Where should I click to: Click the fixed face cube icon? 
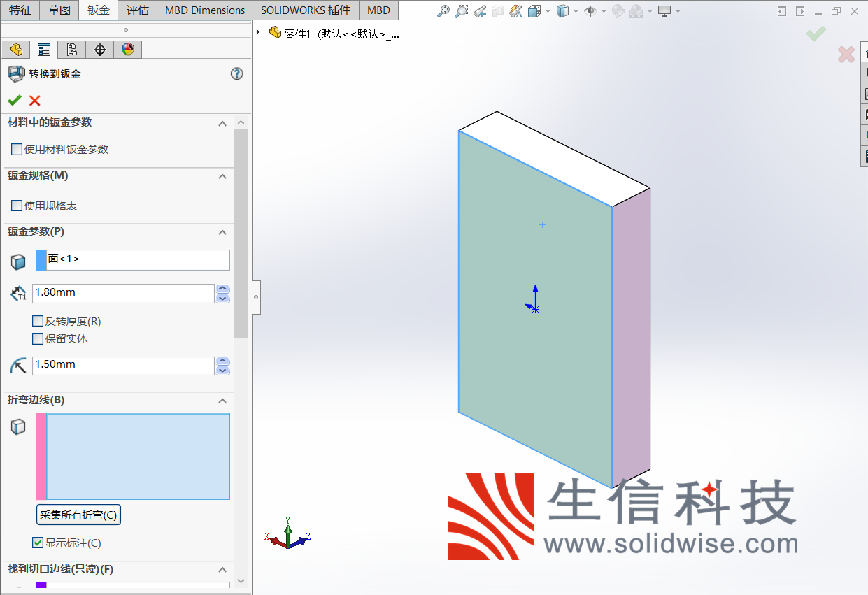tap(18, 261)
